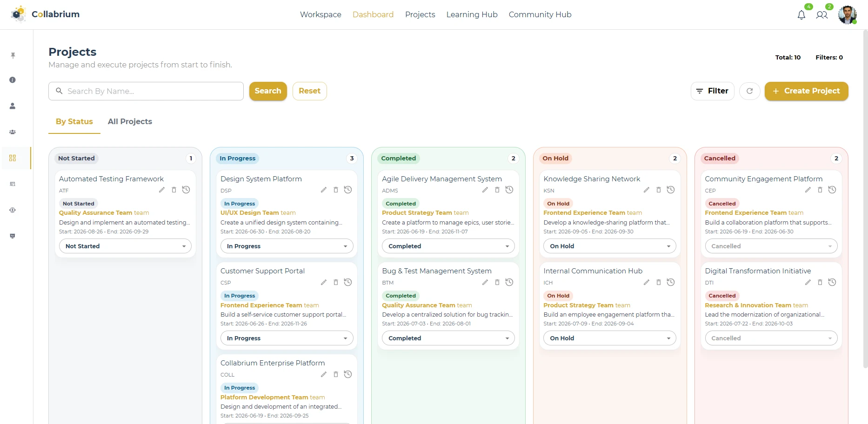Select the By Status tab
Screen dimensions: 868x424
pos(74,121)
